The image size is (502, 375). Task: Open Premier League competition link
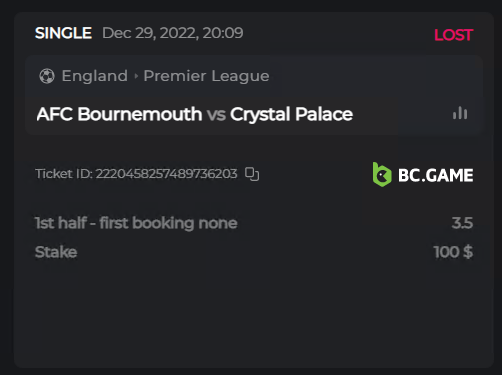coord(206,76)
